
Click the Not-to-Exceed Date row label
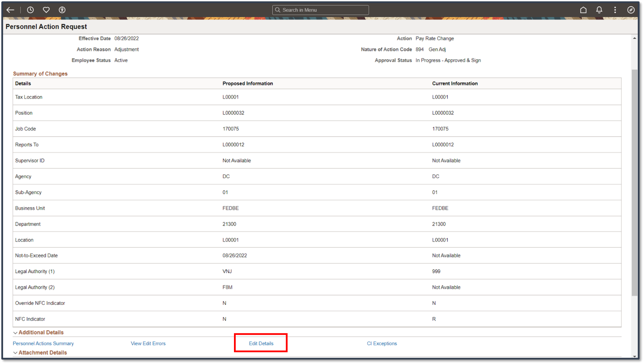coord(37,256)
